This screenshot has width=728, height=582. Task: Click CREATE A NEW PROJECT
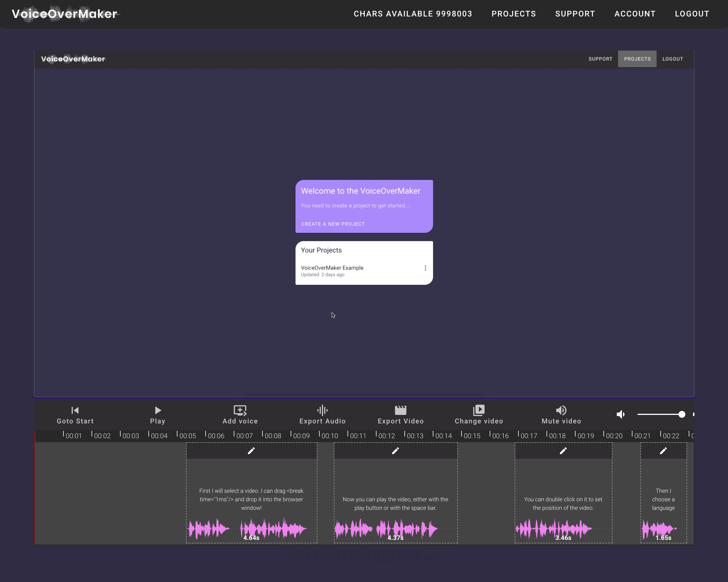(x=333, y=224)
